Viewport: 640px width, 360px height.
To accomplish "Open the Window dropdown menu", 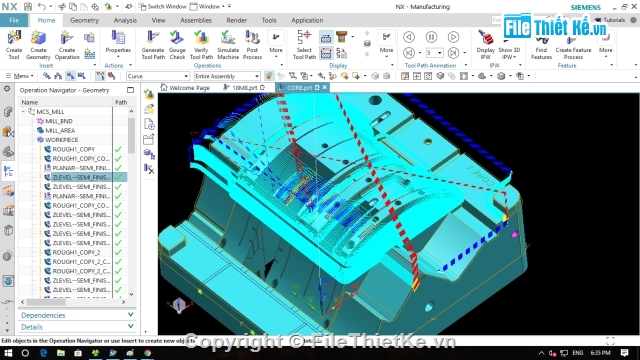I will tap(208, 7).
